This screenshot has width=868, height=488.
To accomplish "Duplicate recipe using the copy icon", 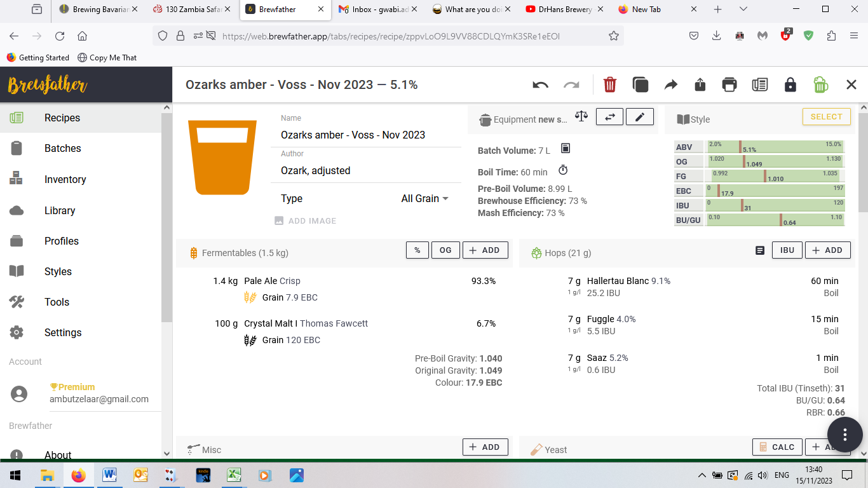I will [x=640, y=85].
